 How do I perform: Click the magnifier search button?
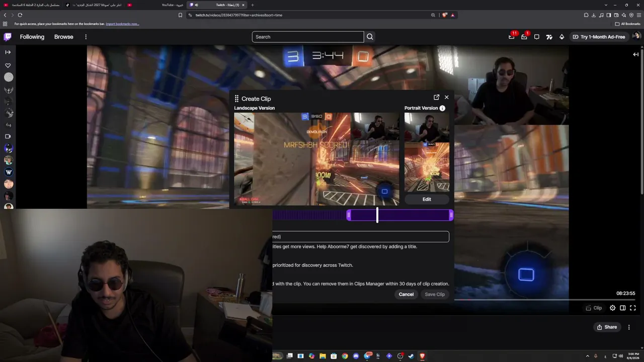370,37
